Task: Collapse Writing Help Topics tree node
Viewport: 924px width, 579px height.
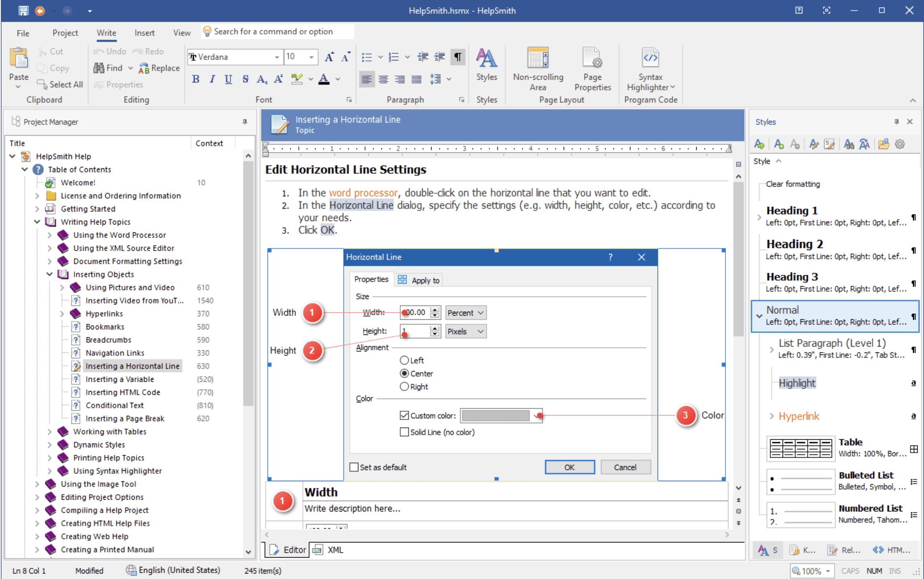Action: pos(37,222)
